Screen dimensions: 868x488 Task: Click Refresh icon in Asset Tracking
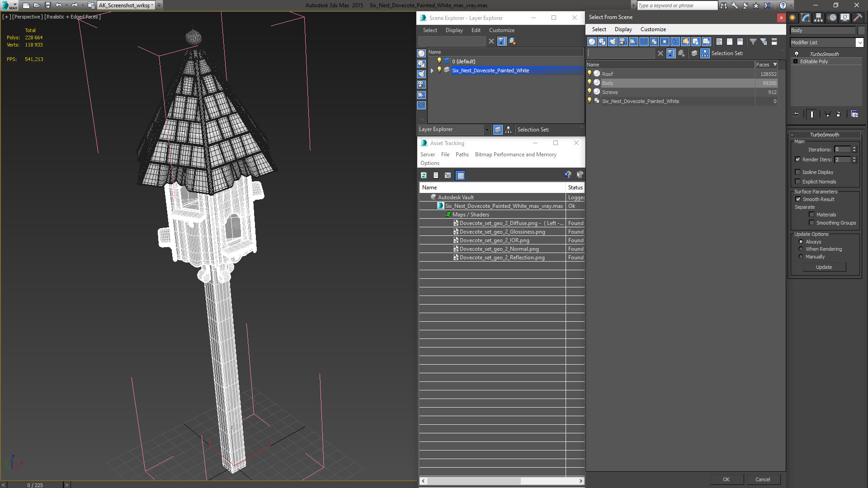pyautogui.click(x=424, y=175)
